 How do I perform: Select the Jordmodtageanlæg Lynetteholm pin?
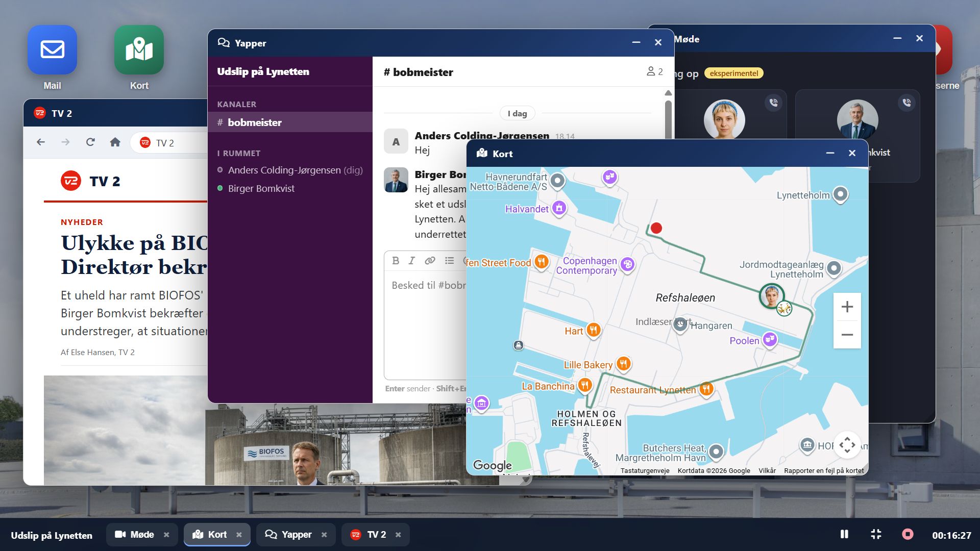[x=834, y=268]
